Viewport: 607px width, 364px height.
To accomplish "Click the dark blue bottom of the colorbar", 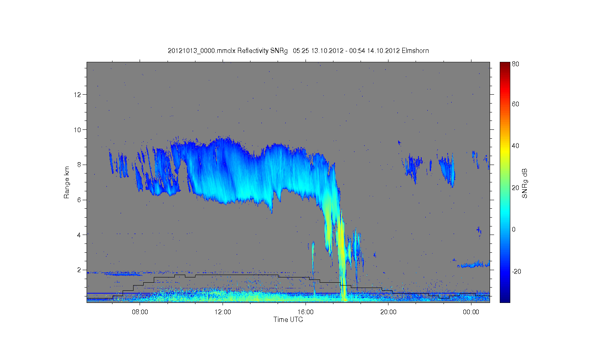I will pyautogui.click(x=505, y=298).
